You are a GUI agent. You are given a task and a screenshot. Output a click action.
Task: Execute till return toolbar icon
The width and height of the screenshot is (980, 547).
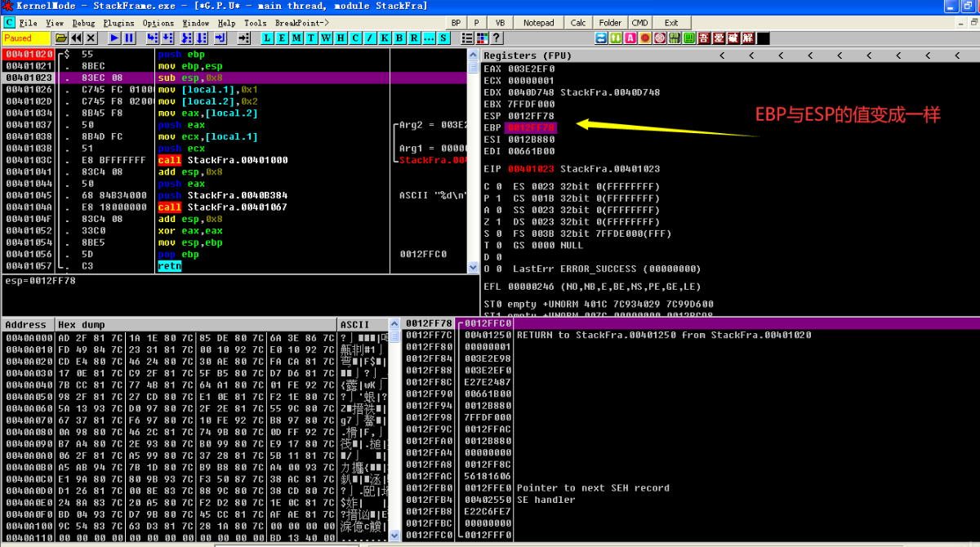click(220, 38)
